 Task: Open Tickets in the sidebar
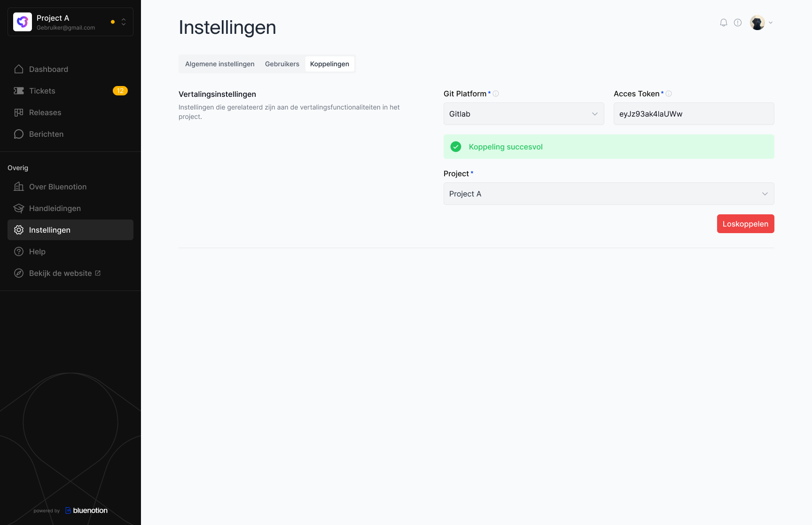click(42, 91)
